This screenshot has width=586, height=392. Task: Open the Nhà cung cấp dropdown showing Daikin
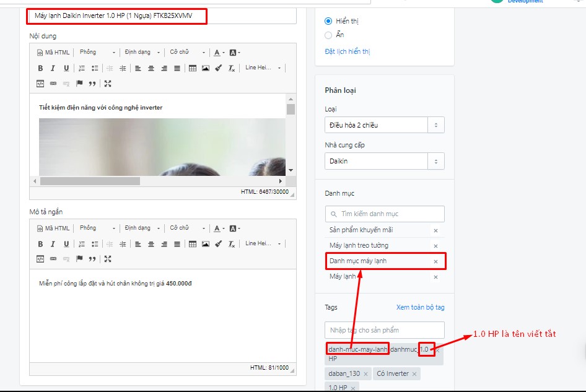pos(385,161)
